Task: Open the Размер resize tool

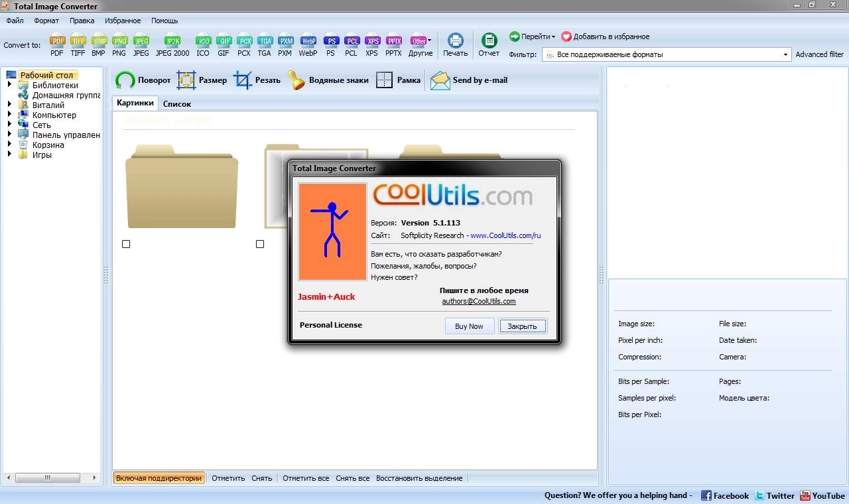Action: tap(202, 80)
